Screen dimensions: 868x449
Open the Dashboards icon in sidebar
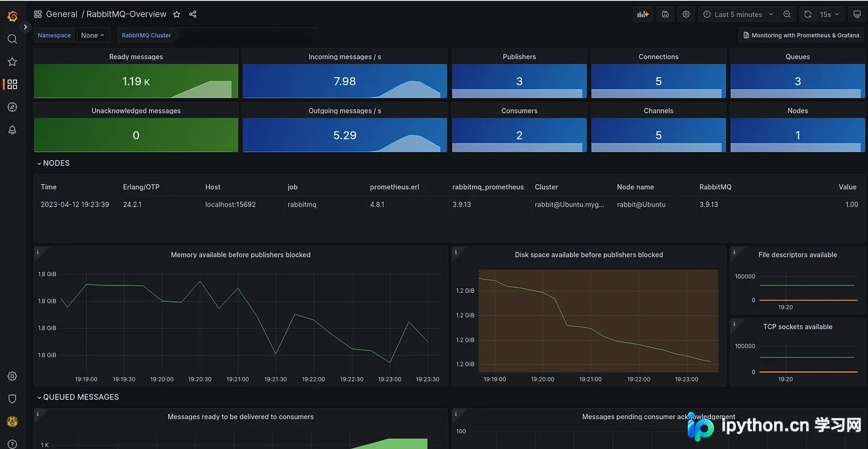coord(12,84)
